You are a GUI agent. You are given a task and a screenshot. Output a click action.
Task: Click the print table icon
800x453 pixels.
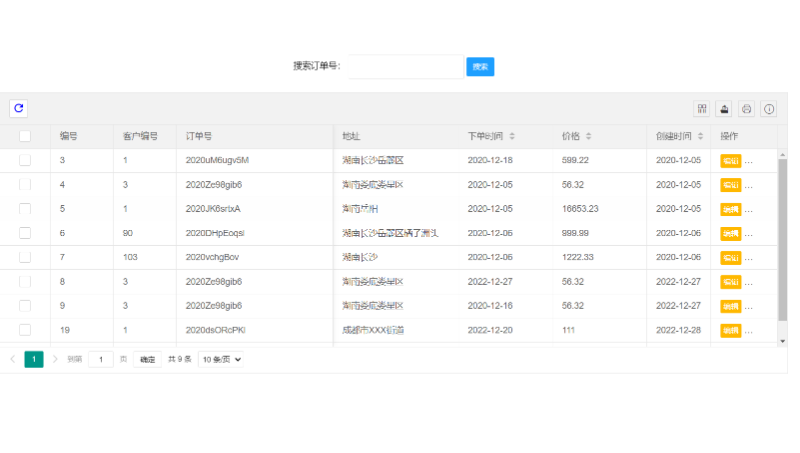746,109
